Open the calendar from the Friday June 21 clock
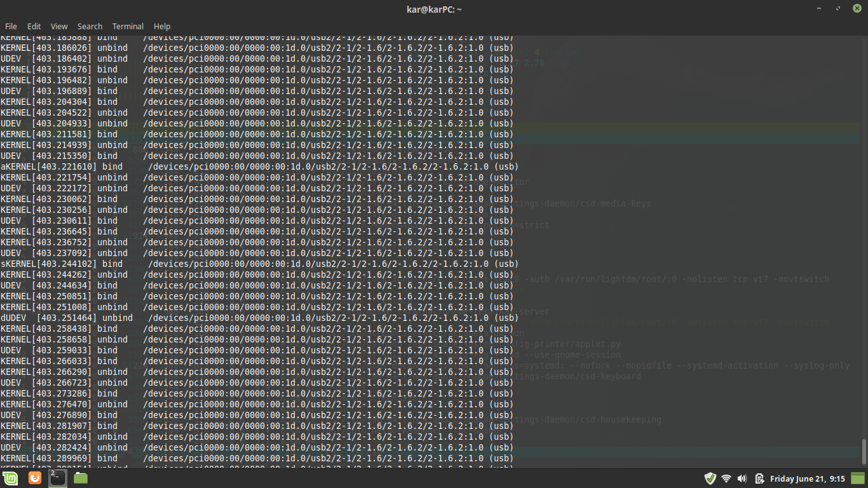The width and height of the screenshot is (868, 488). pos(807,478)
